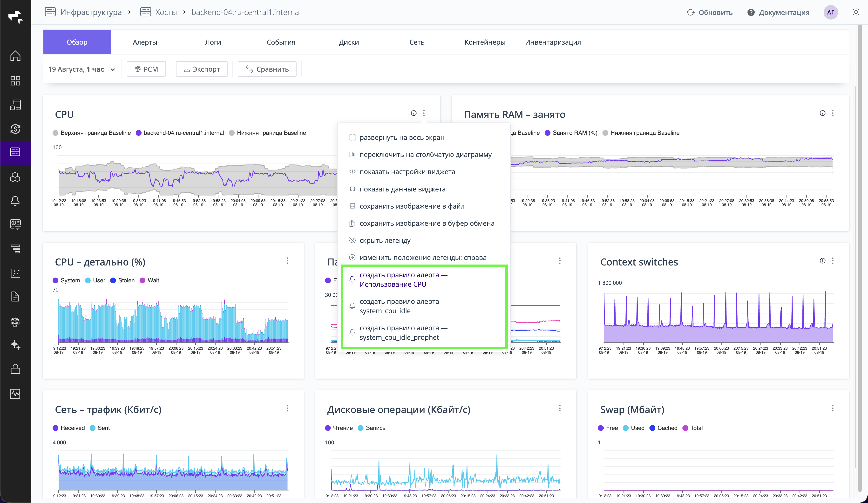Click the РСМ button
Screen dimensions: 868x503
tap(146, 69)
